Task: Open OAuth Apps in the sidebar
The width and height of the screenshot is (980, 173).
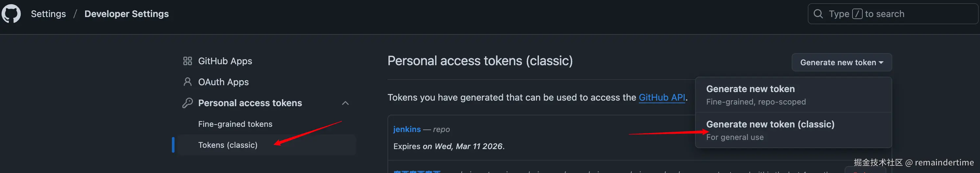Action: pos(223,82)
